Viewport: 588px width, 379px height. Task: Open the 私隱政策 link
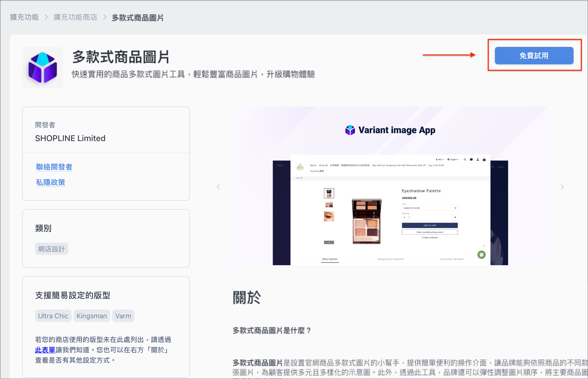click(51, 182)
